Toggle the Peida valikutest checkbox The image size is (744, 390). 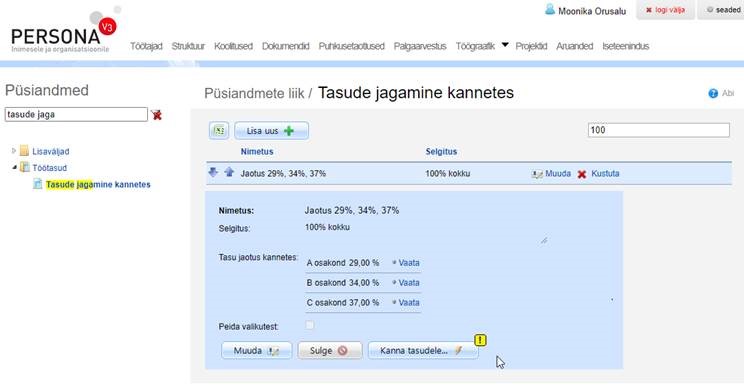pyautogui.click(x=309, y=325)
